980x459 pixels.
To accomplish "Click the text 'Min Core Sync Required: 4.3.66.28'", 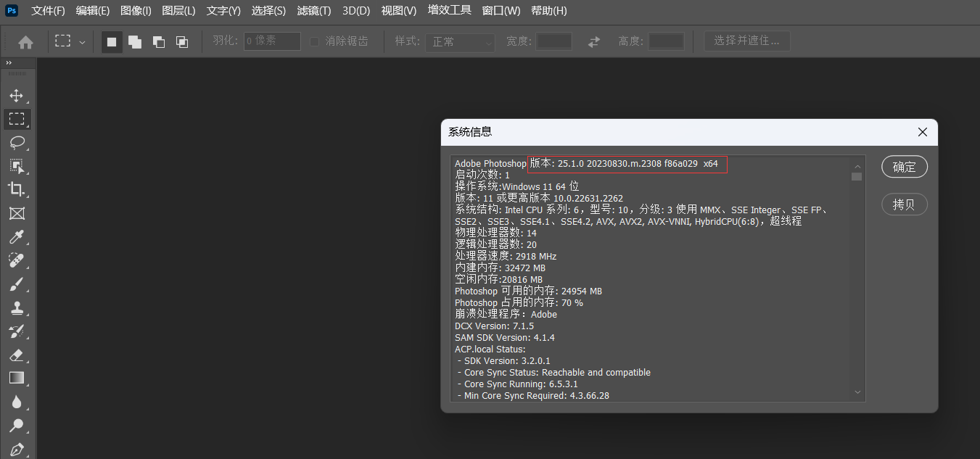I will pos(537,395).
